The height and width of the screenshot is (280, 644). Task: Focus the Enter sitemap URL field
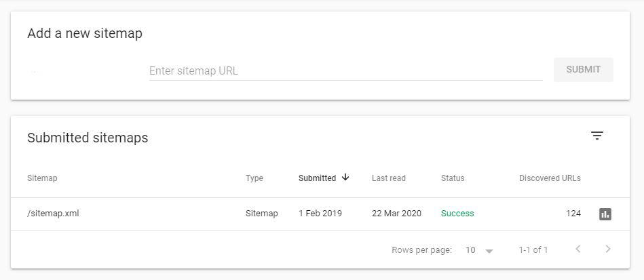(345, 71)
